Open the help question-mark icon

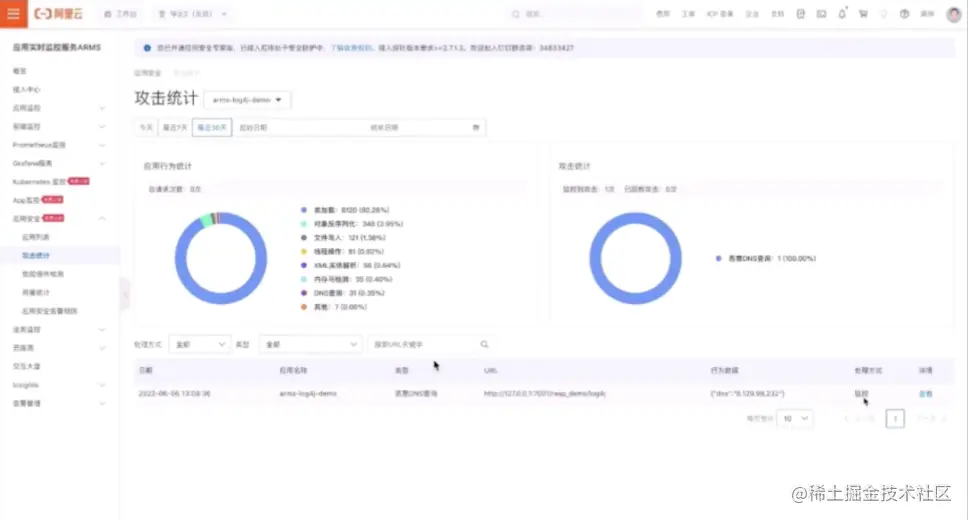904,14
